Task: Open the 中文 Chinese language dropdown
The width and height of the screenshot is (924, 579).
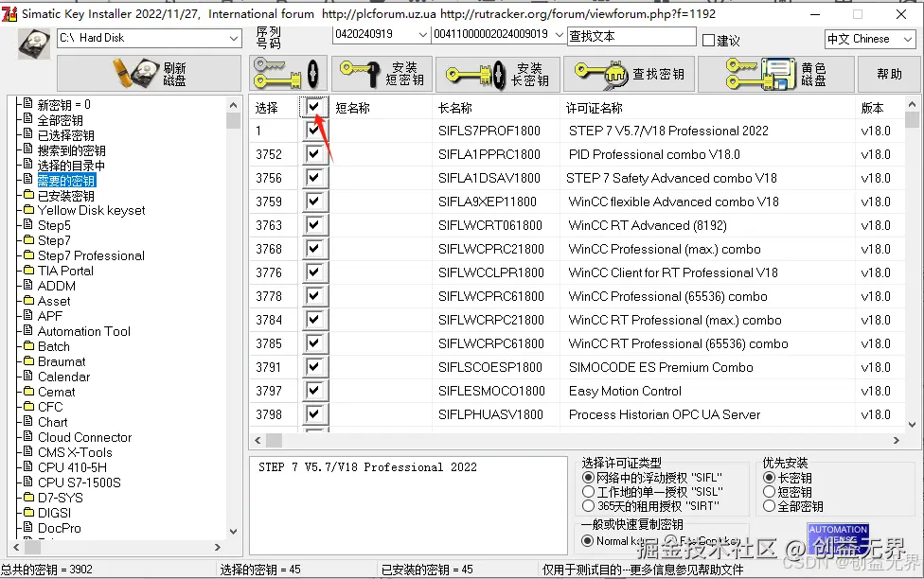Action: click(908, 40)
